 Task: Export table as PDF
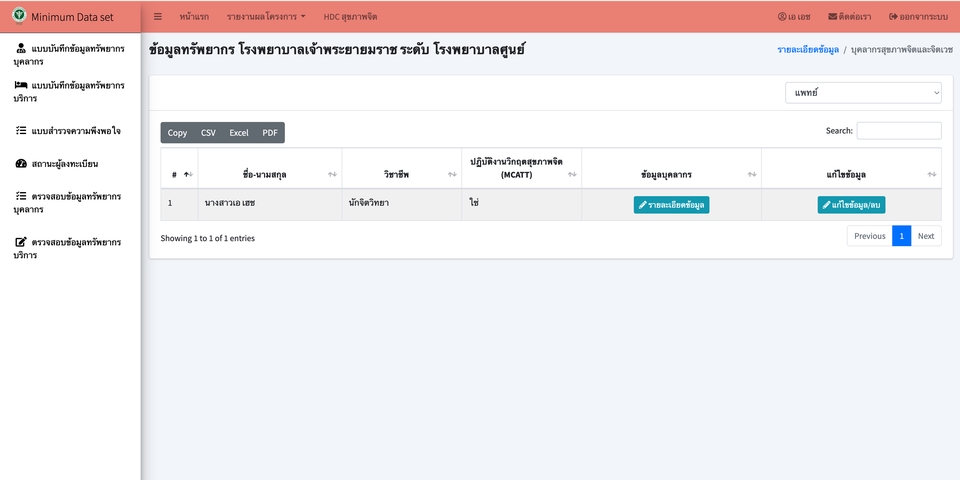coord(270,132)
